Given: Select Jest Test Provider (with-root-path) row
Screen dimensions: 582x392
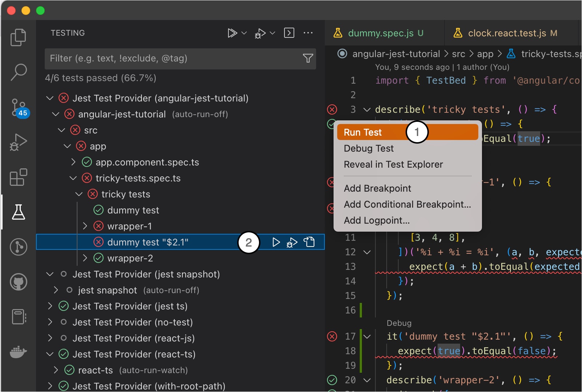Looking at the screenshot, I should (180, 386).
